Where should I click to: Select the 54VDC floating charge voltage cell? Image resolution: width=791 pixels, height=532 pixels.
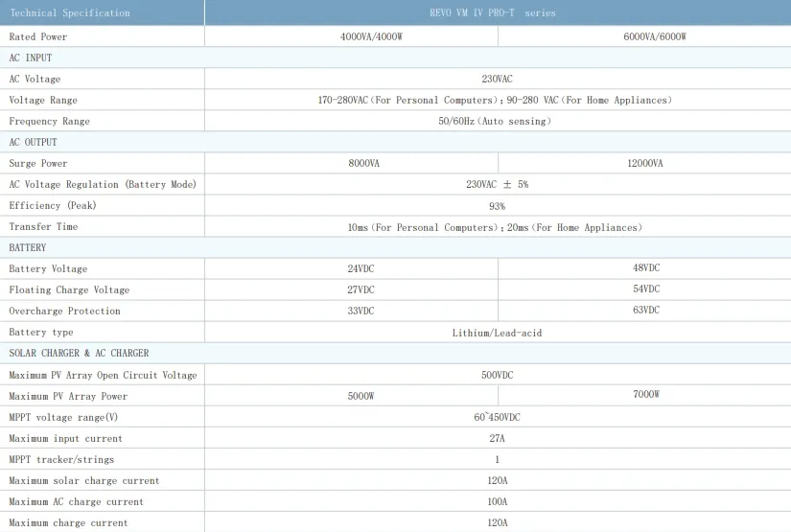645,289
